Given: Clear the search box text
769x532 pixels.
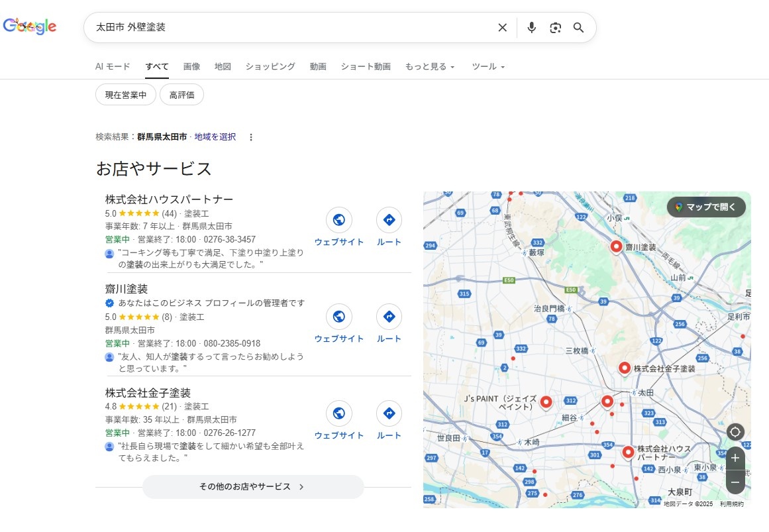Looking at the screenshot, I should [502, 28].
